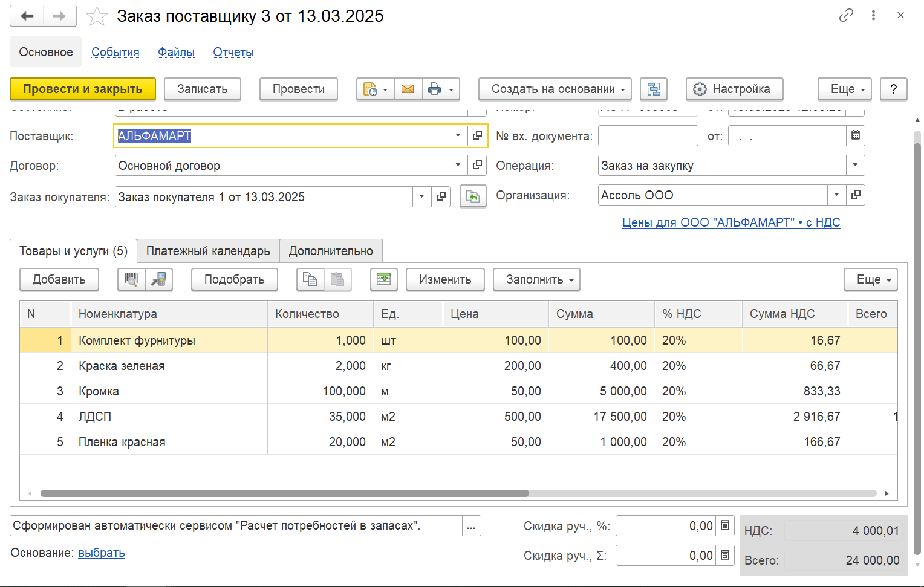Switch to the Основное section

(x=46, y=52)
